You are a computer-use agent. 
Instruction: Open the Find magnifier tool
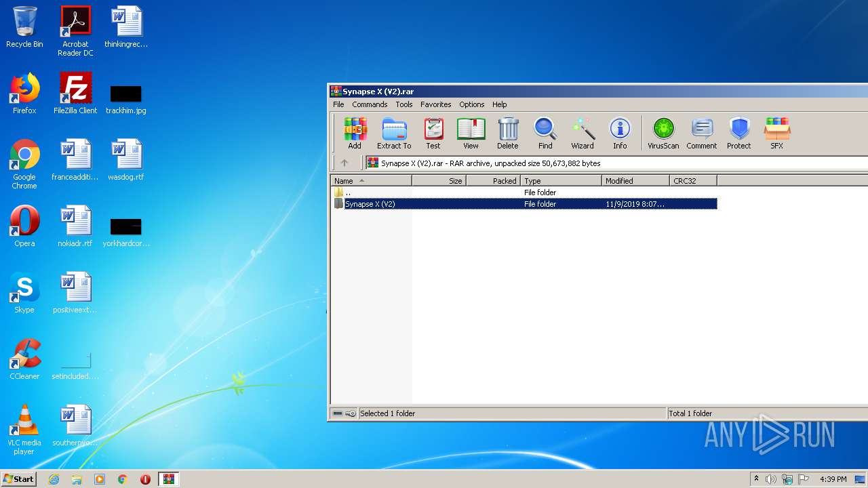tap(545, 134)
